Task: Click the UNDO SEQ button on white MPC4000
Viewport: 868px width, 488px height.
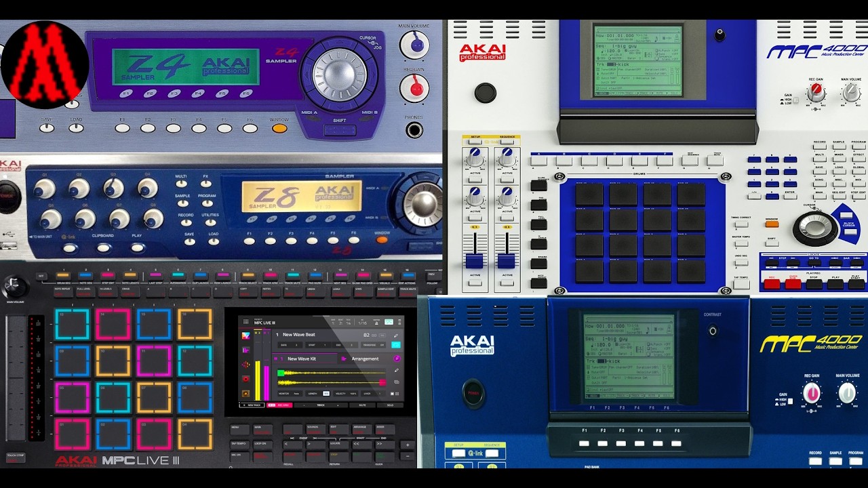Action: (x=741, y=262)
